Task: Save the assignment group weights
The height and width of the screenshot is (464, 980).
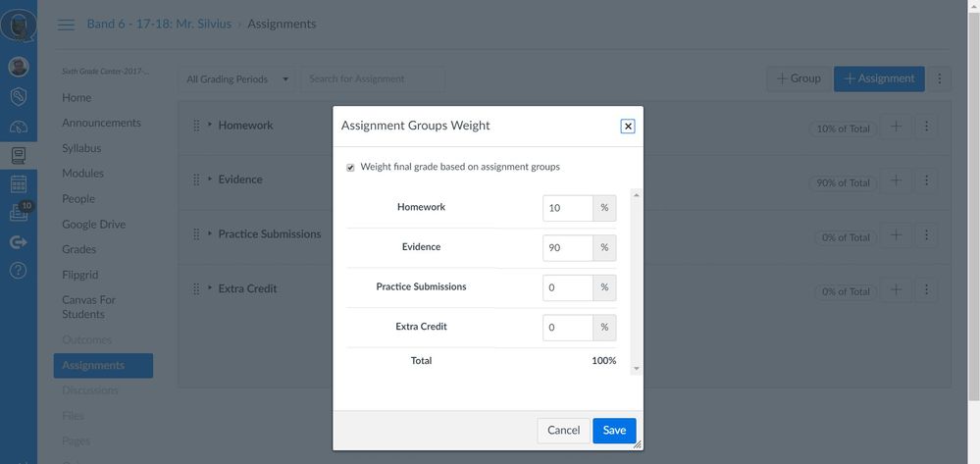Action: (x=614, y=431)
